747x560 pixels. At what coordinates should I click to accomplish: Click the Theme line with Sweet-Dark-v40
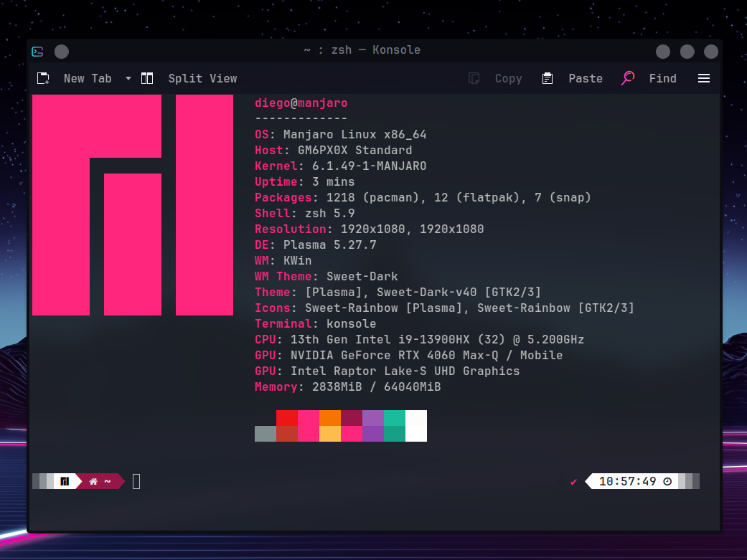398,291
